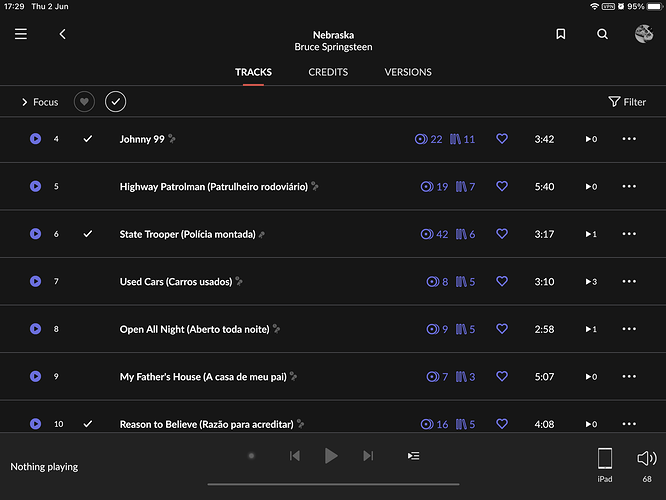
Task: View 7 library versions of Highway Patrolman
Action: point(465,187)
